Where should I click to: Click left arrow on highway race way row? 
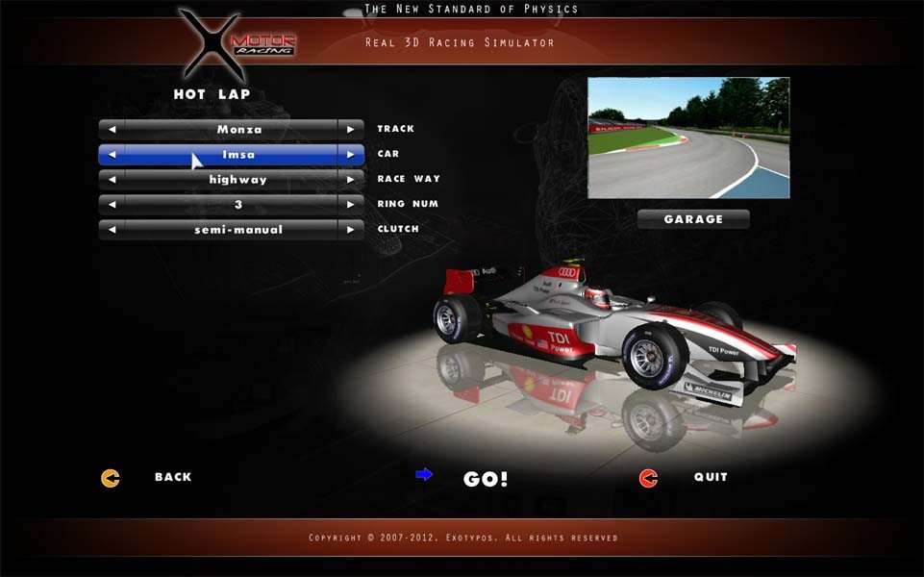click(112, 179)
